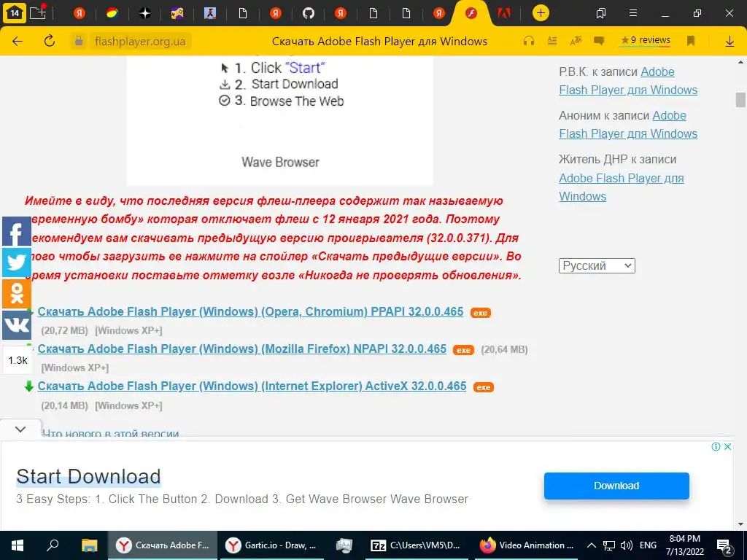Click the flashplayer.org.ua address field
The height and width of the screenshot is (560, 747).
tap(140, 42)
